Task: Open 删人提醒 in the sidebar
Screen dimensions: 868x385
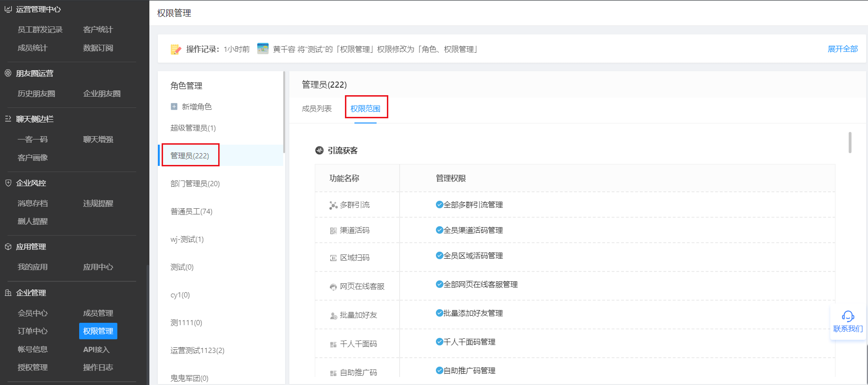Action: [x=33, y=221]
